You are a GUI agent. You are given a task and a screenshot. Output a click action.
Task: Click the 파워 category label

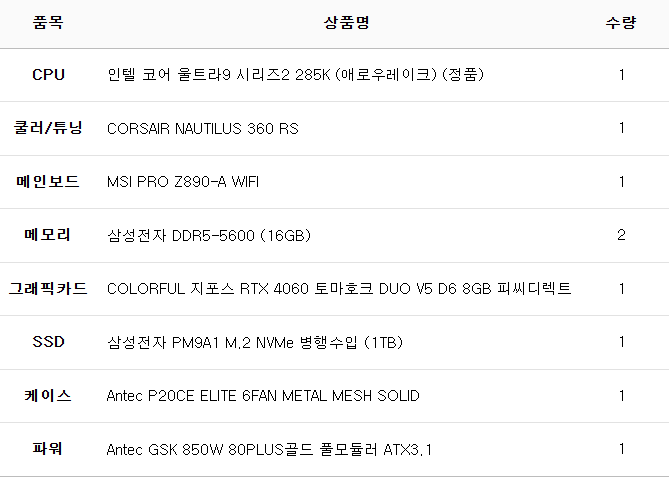[x=48, y=449]
